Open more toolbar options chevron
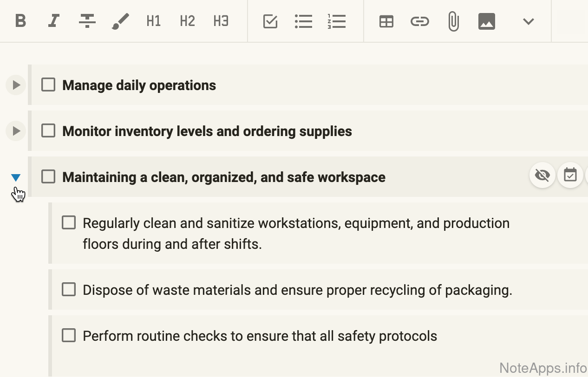The image size is (588, 377). [528, 21]
